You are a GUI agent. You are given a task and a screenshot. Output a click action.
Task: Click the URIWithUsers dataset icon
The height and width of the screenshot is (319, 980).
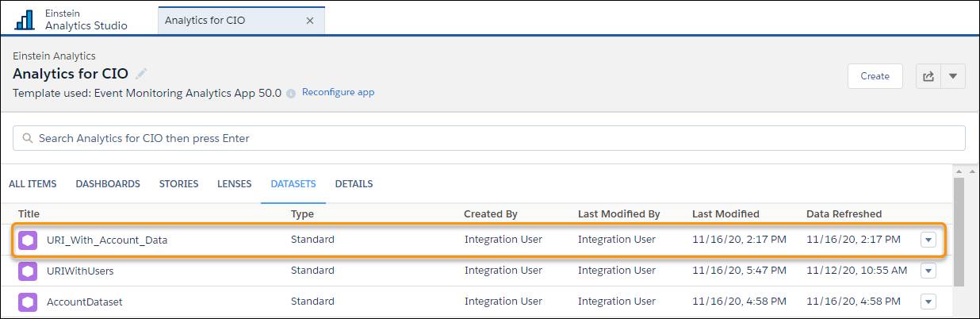pyautogui.click(x=28, y=271)
